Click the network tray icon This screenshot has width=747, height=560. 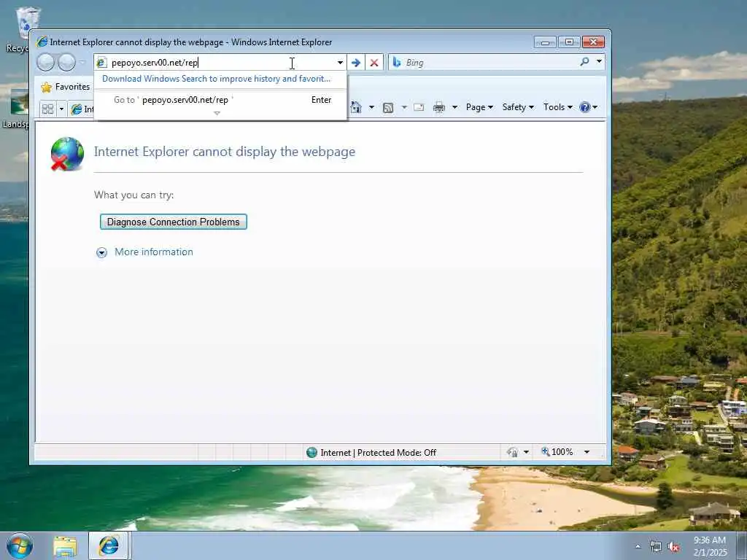656,547
